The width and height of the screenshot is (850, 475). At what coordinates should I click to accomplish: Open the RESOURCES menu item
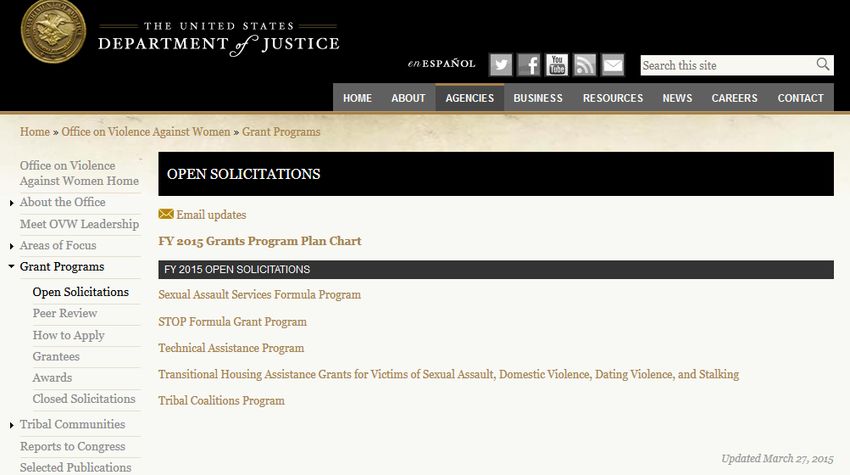[x=613, y=98]
